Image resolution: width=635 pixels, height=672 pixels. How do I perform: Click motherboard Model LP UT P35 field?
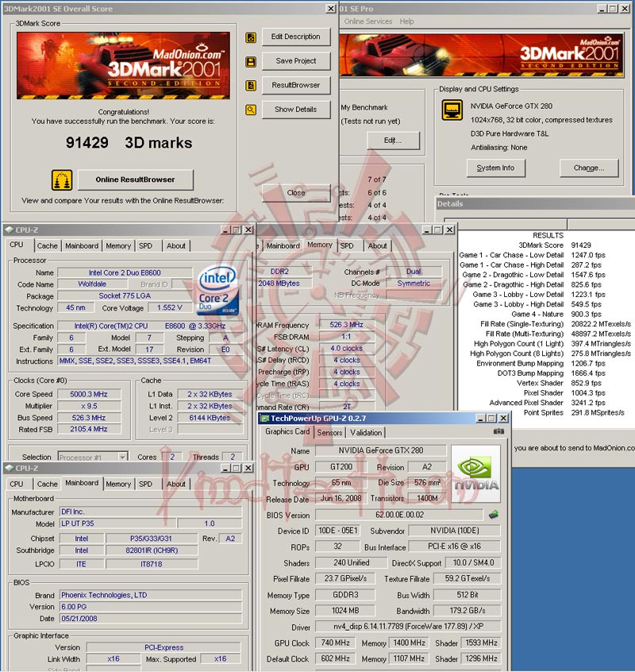point(117,523)
